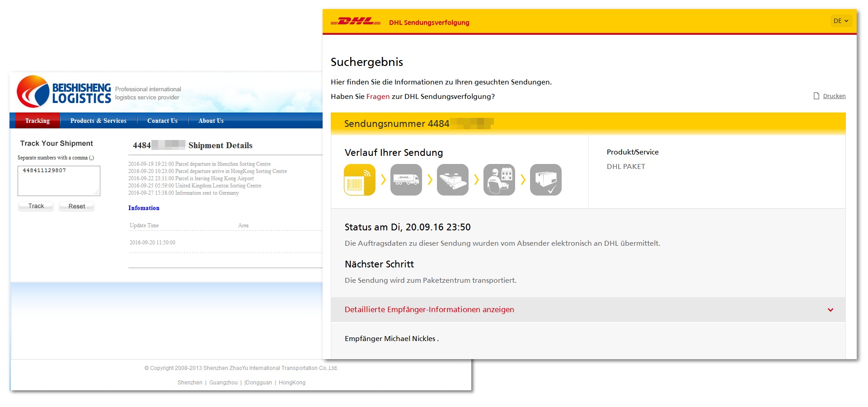Click into the tracking number text box
Image resolution: width=868 pixels, height=407 pixels.
point(59,181)
